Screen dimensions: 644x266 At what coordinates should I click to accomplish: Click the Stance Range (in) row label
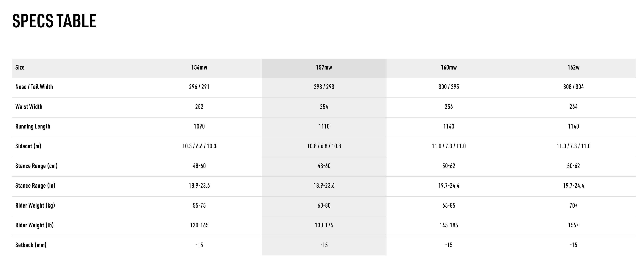coord(35,186)
